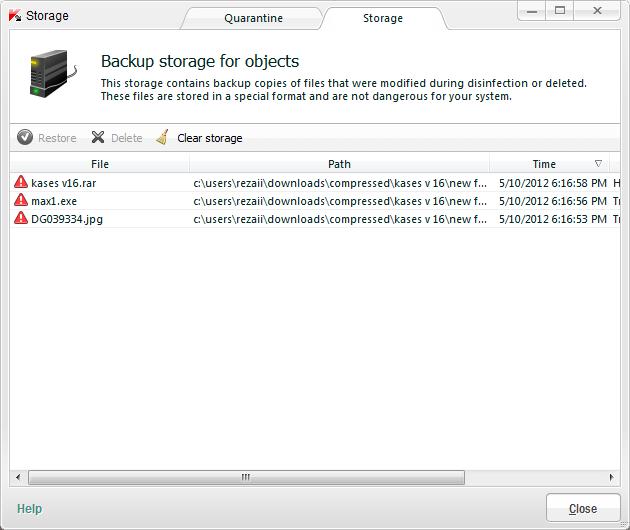This screenshot has height=530, width=630.
Task: Toggle the Time column sort arrow
Action: [x=598, y=164]
